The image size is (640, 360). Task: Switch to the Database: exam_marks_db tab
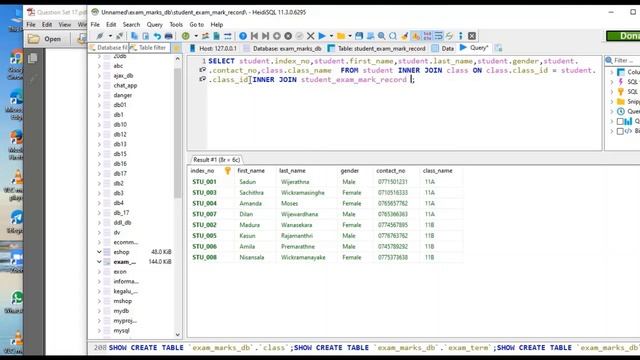[283, 48]
